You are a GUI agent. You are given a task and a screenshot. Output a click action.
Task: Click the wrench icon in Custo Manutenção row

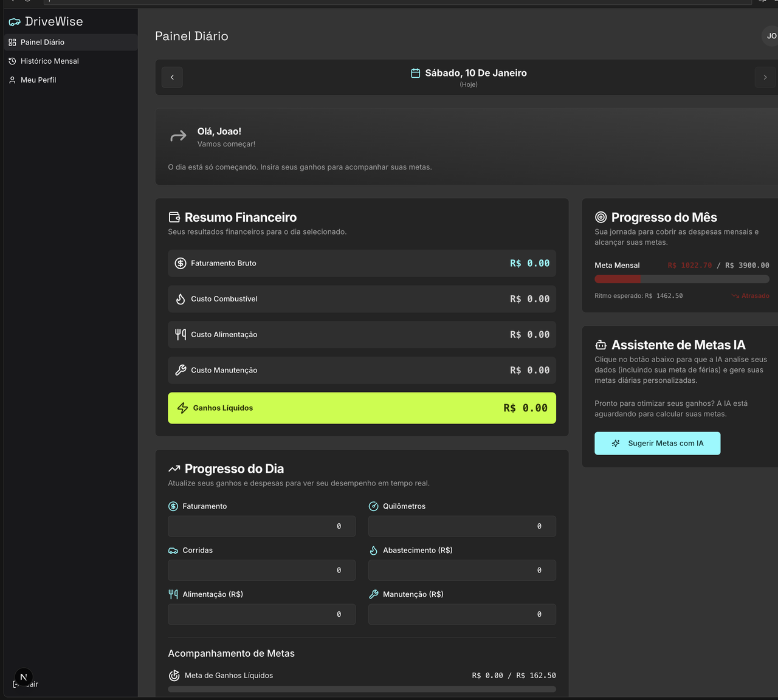181,370
